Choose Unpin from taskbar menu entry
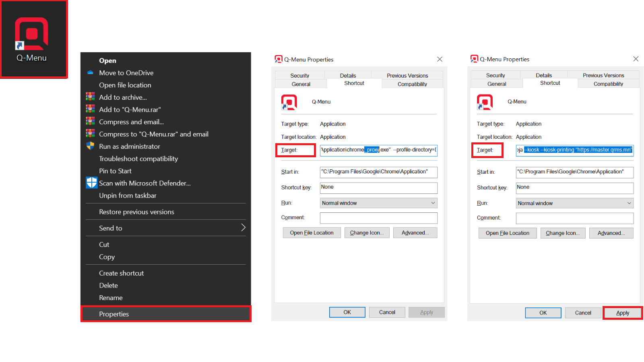 tap(128, 195)
